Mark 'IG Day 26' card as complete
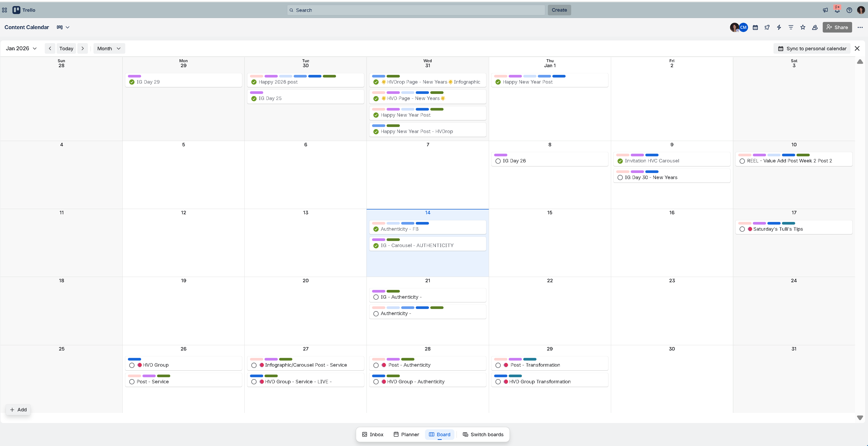 (x=498, y=161)
